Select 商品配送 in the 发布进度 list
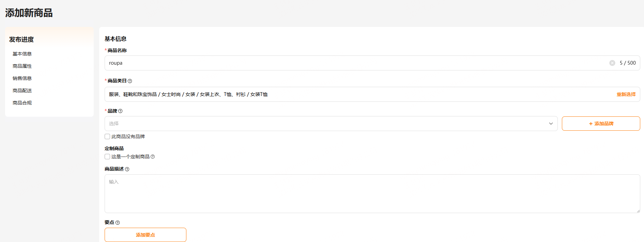The height and width of the screenshot is (242, 644). [22, 91]
